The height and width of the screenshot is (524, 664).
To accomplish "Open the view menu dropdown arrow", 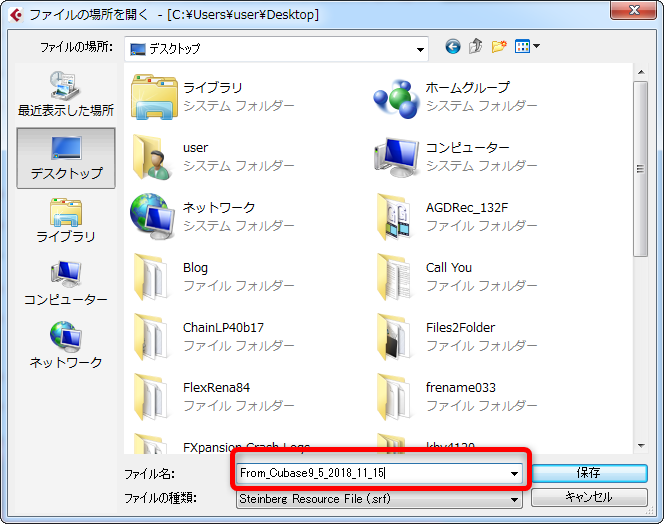I will [x=536, y=46].
